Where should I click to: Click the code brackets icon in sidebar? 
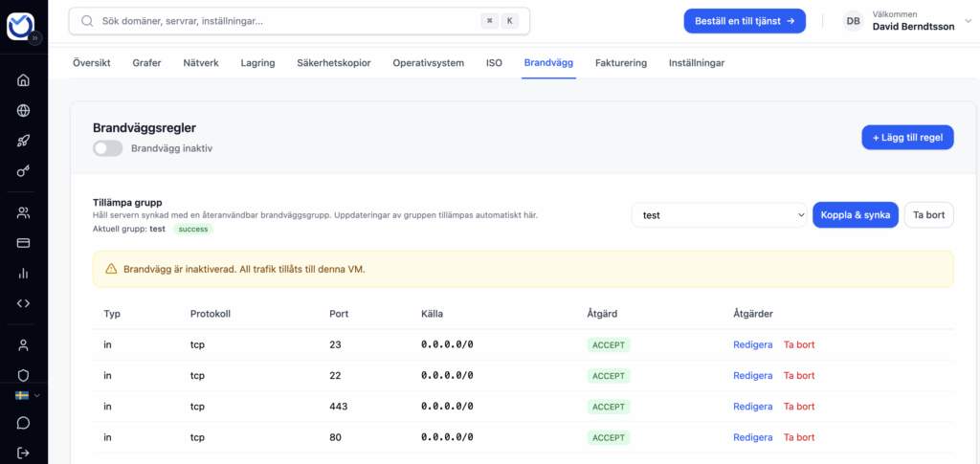pos(24,303)
